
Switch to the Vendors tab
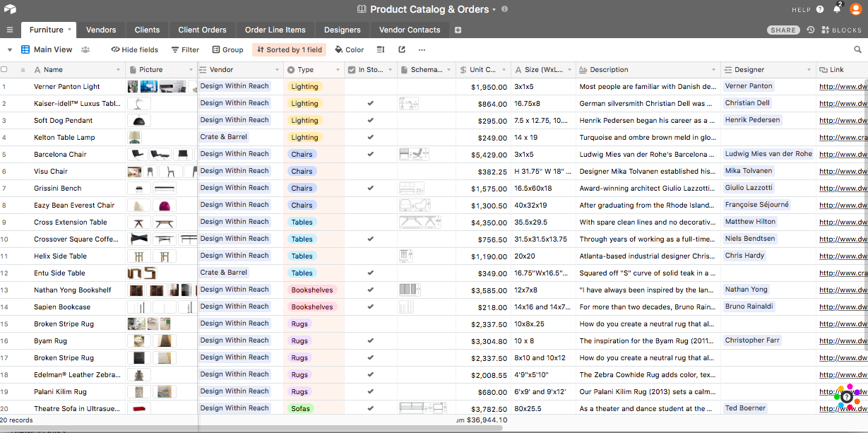click(x=101, y=30)
